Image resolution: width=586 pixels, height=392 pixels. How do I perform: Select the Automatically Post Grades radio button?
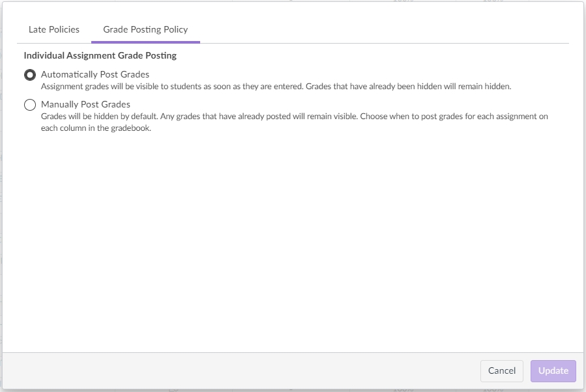click(30, 75)
